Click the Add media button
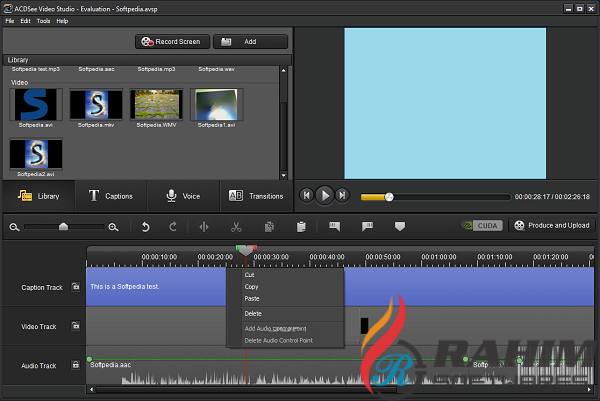This screenshot has width=600, height=401. [250, 41]
